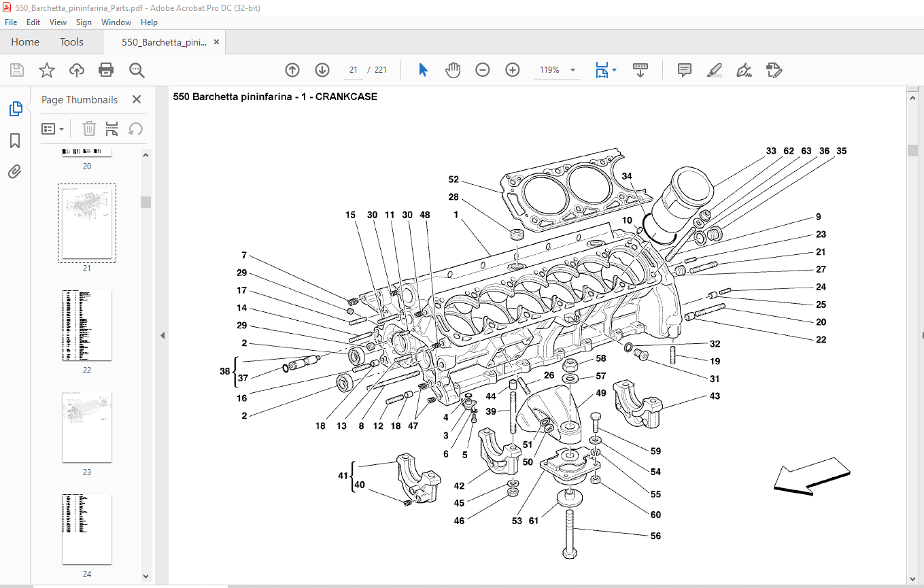Select page 22 thumbnail
924x588 pixels.
(86, 326)
